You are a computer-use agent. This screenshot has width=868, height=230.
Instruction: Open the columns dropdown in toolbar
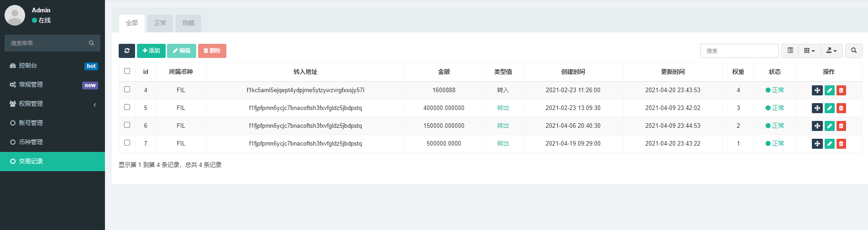[809, 51]
